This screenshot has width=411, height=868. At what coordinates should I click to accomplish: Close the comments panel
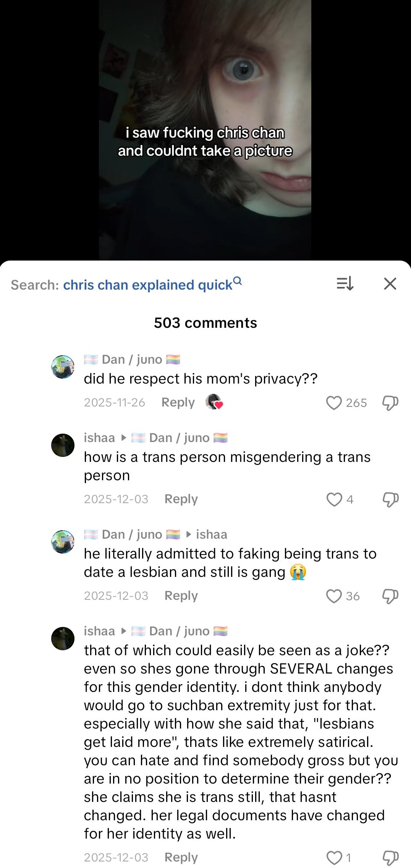(x=390, y=284)
